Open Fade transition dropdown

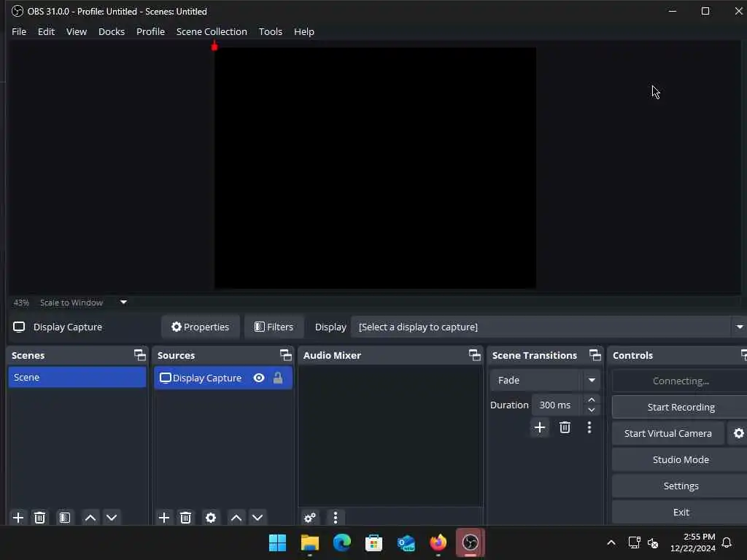pyautogui.click(x=544, y=380)
